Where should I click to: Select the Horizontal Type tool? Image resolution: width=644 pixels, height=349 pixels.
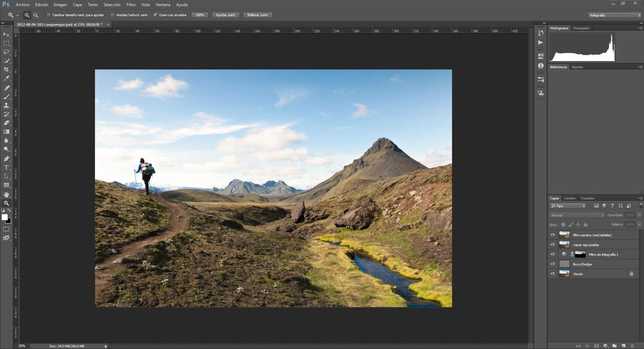click(x=6, y=167)
